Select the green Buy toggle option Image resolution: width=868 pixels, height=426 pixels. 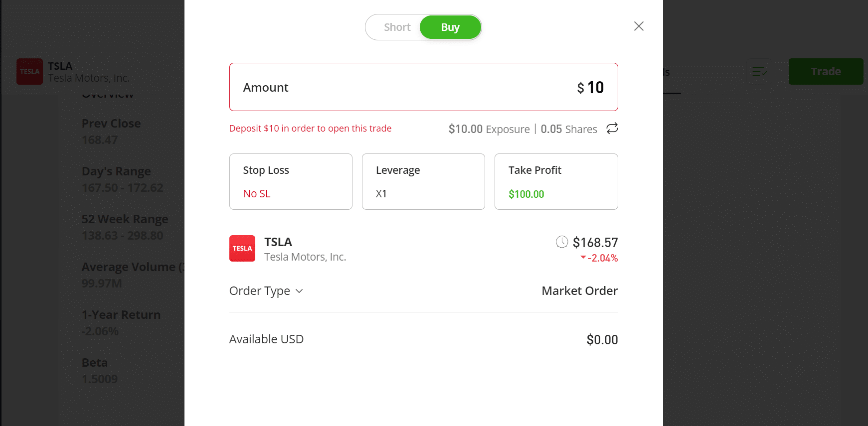[450, 27]
